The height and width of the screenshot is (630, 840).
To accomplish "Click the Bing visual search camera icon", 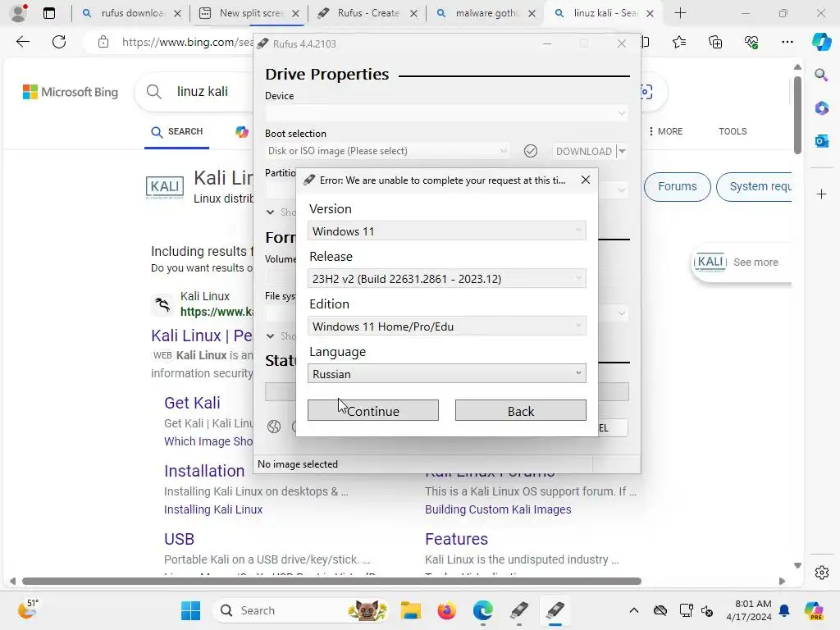I will pos(646,92).
